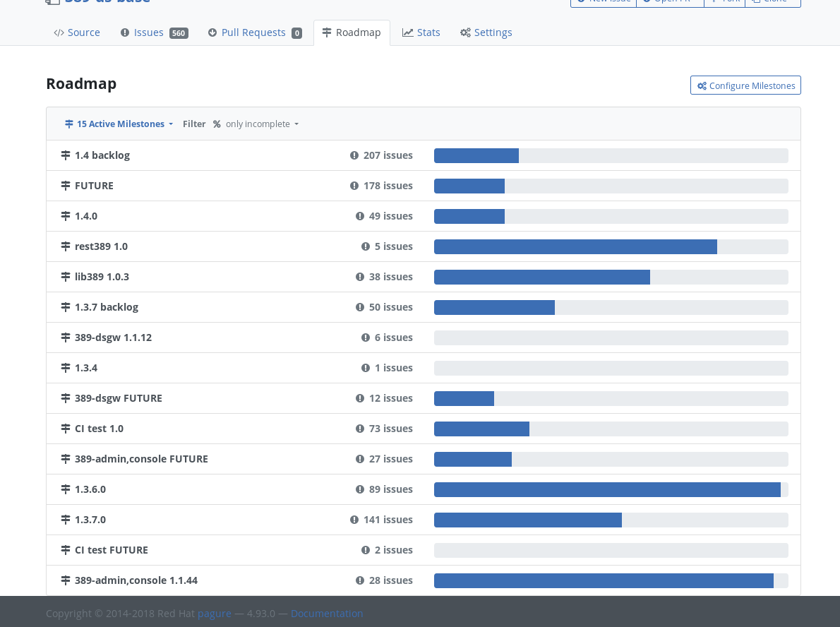Open the lib389 1.0.3 milestone
The width and height of the screenshot is (840, 627).
point(102,277)
